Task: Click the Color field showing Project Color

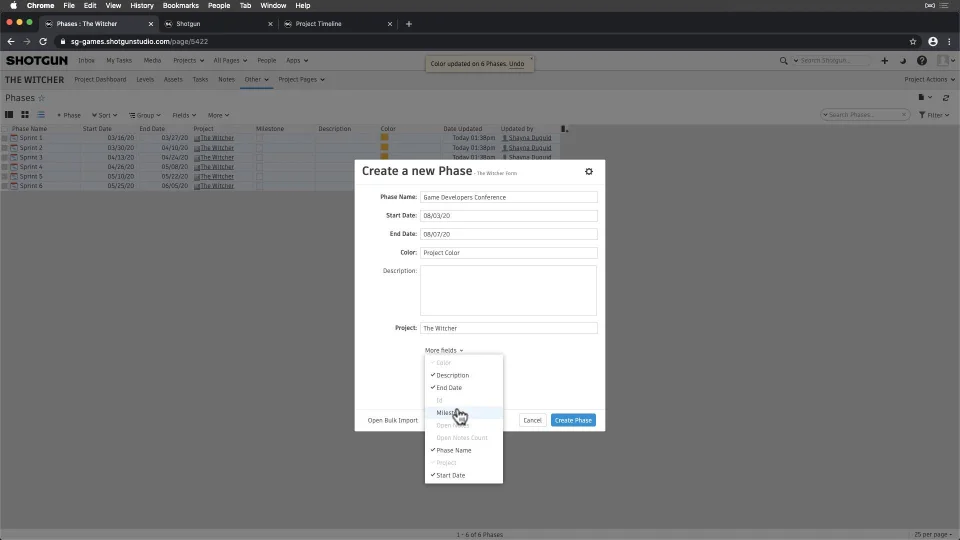Action: click(x=509, y=252)
